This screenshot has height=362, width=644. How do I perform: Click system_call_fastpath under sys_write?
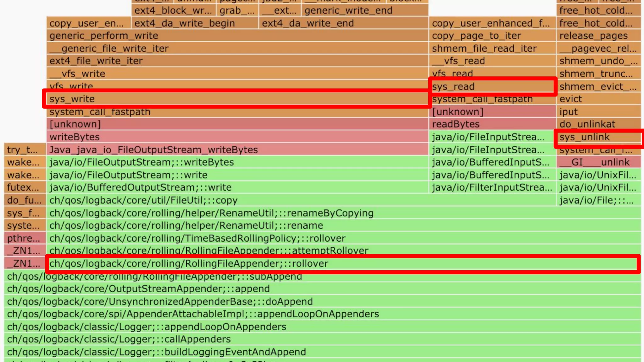pyautogui.click(x=237, y=112)
